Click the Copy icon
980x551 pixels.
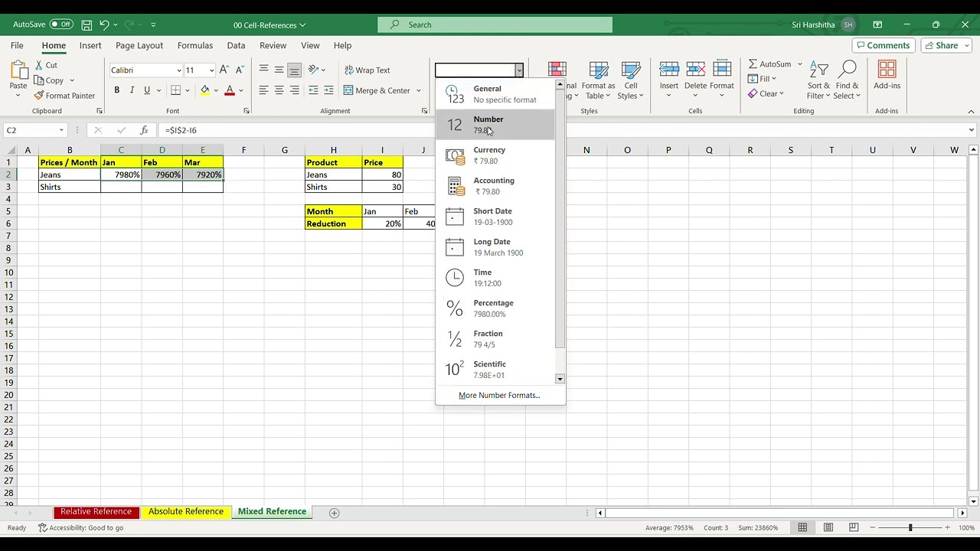click(x=39, y=80)
